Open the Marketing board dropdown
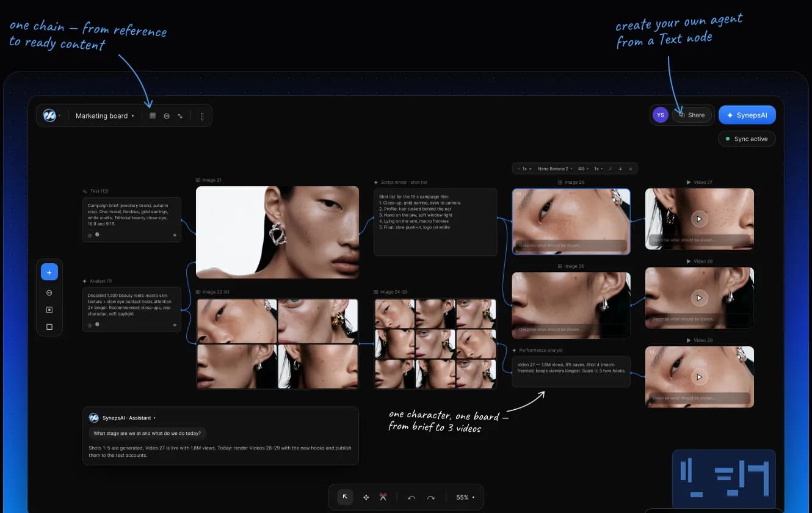This screenshot has height=513, width=812. click(x=104, y=115)
